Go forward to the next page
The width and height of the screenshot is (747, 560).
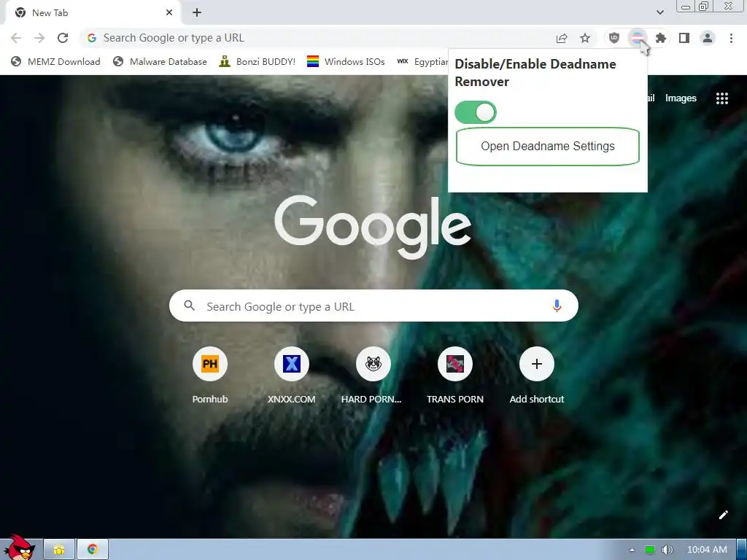pyautogui.click(x=39, y=38)
